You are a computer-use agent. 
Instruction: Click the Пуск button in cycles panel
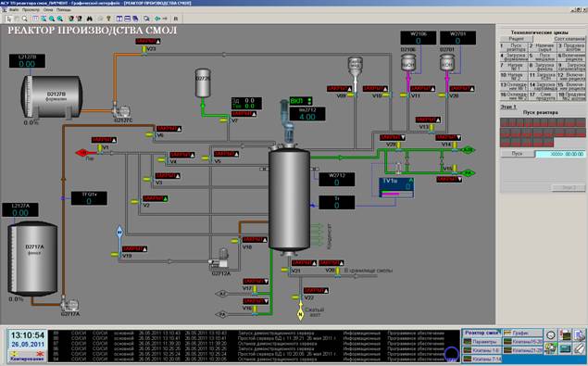pos(517,154)
